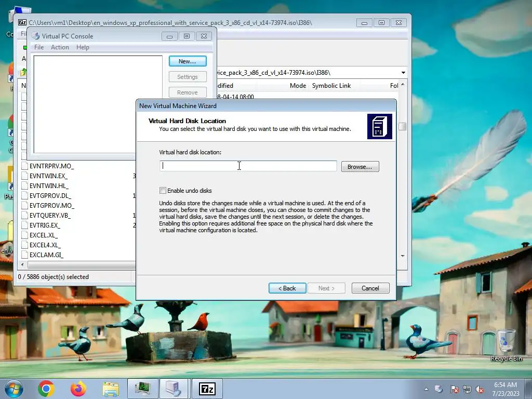The image size is (532, 399).
Task: Open Windows Explorer from the taskbar
Action: 111,389
